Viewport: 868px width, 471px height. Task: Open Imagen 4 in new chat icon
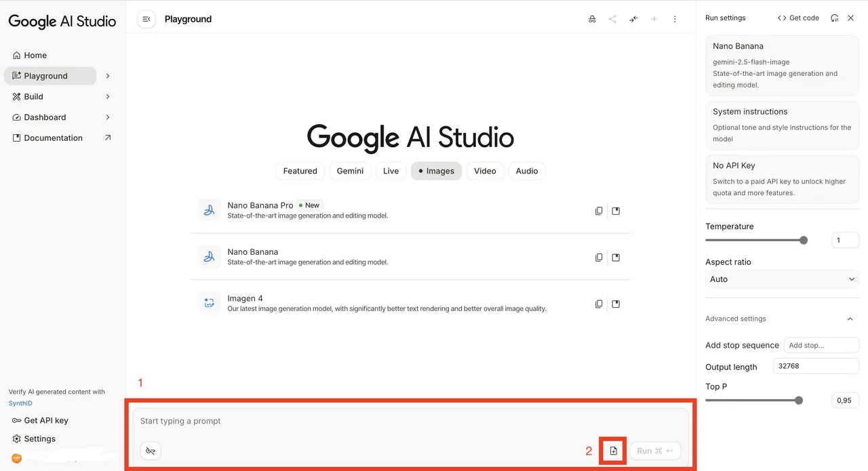[x=616, y=304]
